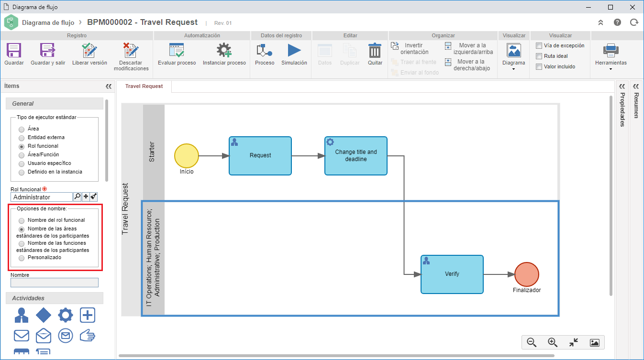
Task: Click the Guardar save icon
Action: [x=14, y=50]
